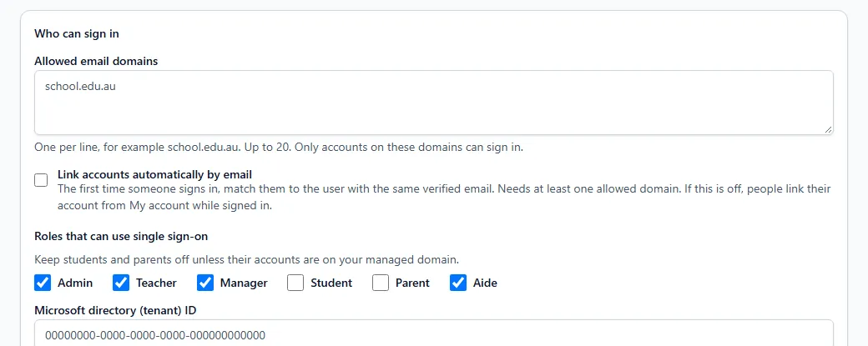Click the 'Allowed email domains' label
Screen dimensions: 868x346
(96, 62)
